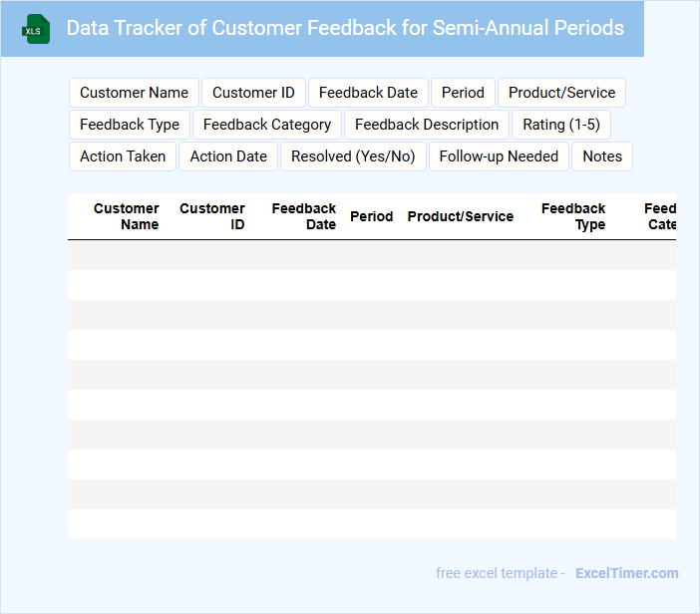
Task: Select the Notes tag
Action: (x=602, y=156)
